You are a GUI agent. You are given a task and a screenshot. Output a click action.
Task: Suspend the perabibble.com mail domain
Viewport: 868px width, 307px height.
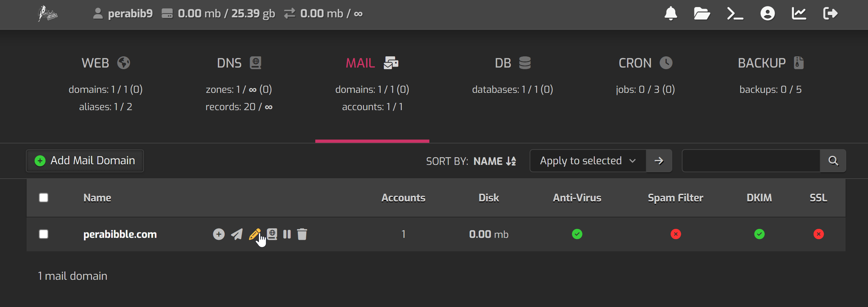click(287, 234)
